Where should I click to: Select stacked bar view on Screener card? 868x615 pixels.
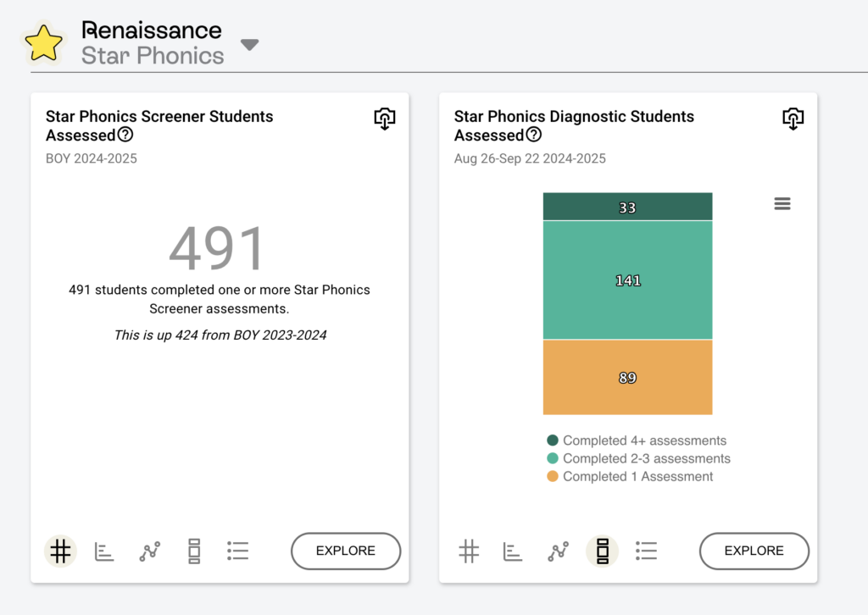194,551
